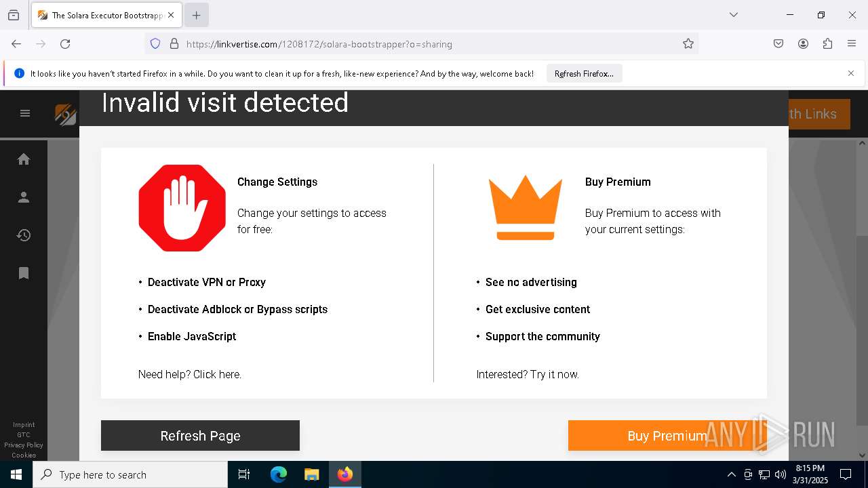
Task: Click scrollbar down arrow on page
Action: (x=862, y=455)
